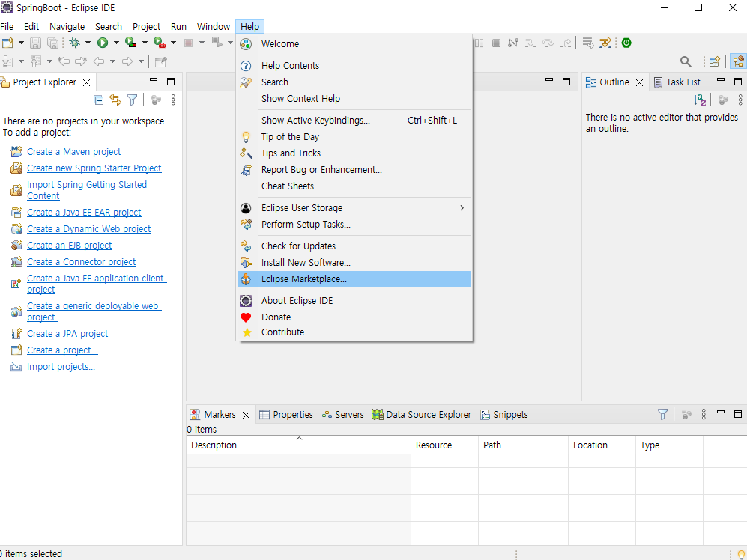The height and width of the screenshot is (560, 747).
Task: Click the Run green play button
Action: tap(103, 43)
